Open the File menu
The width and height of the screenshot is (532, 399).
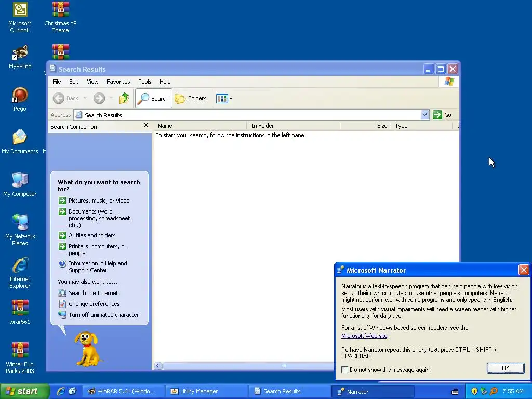(x=57, y=82)
